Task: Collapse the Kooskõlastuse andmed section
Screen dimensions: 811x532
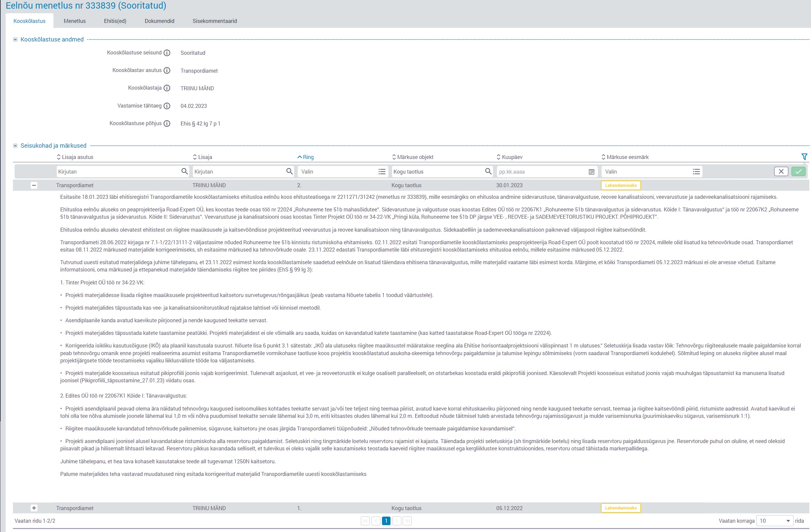Action: 15,39
